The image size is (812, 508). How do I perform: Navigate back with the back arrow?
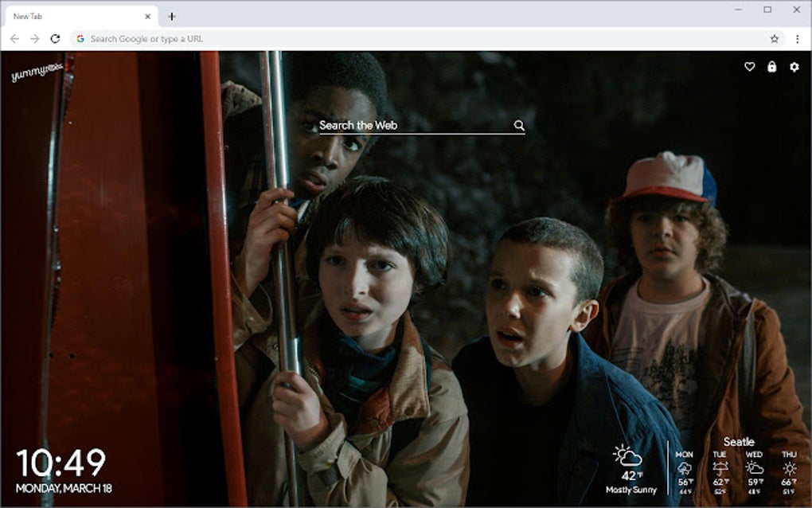point(14,37)
